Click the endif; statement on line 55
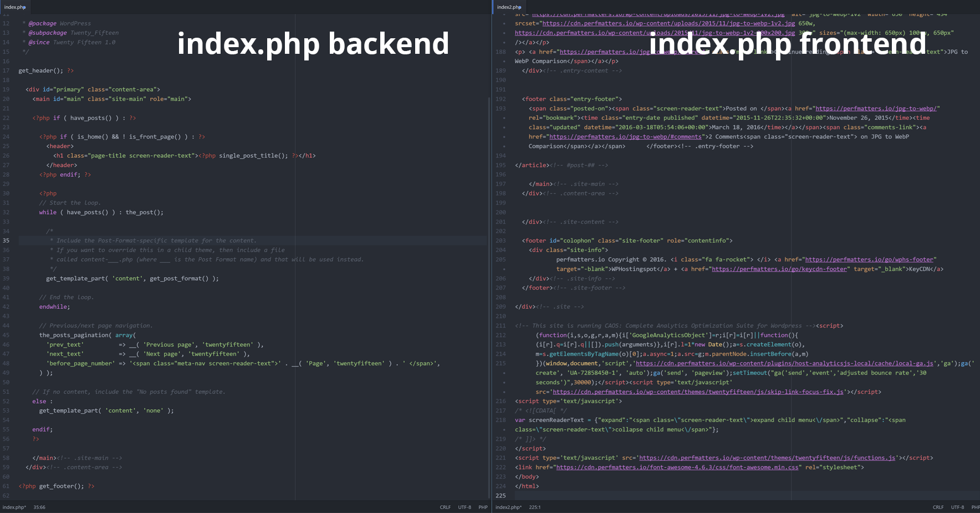The width and height of the screenshot is (980, 513). point(43,430)
